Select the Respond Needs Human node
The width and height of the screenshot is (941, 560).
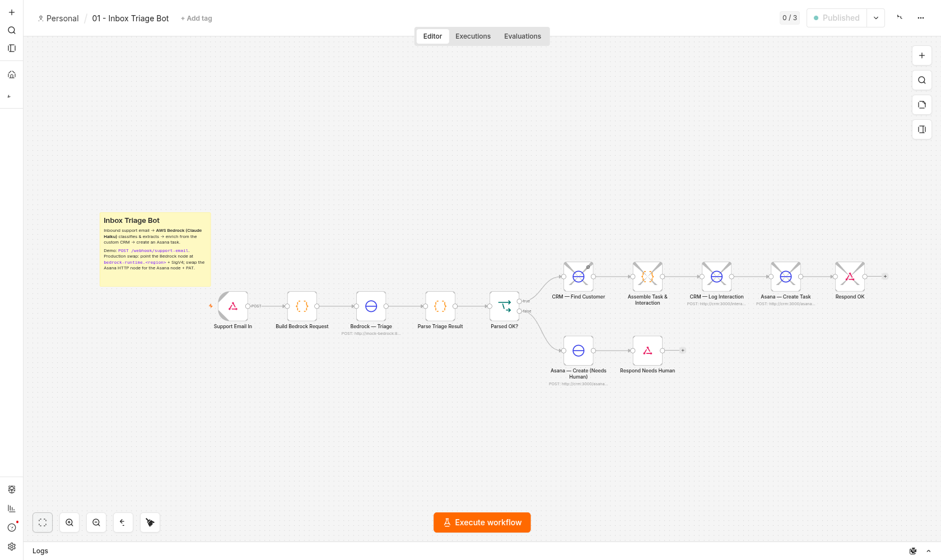click(647, 351)
